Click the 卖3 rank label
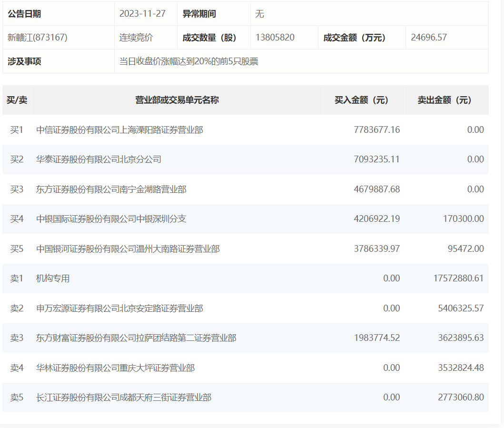The height and width of the screenshot is (428, 504). [x=17, y=338]
